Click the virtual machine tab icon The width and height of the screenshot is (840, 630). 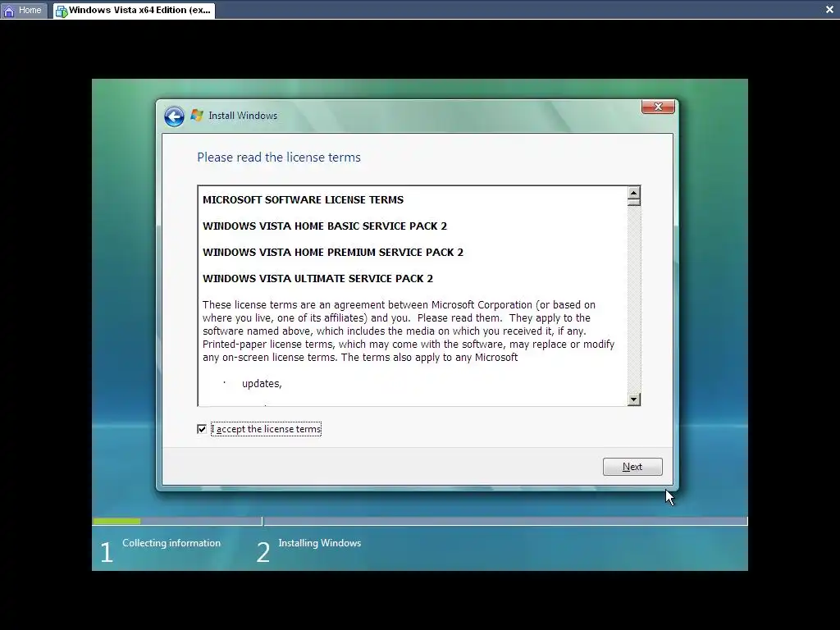(62, 11)
